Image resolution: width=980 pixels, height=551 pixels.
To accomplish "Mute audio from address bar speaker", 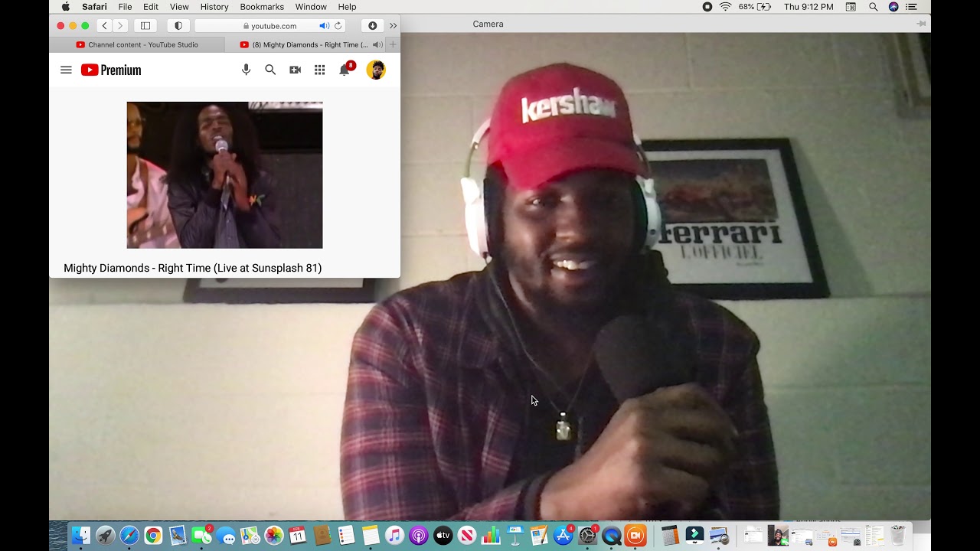I will point(324,25).
